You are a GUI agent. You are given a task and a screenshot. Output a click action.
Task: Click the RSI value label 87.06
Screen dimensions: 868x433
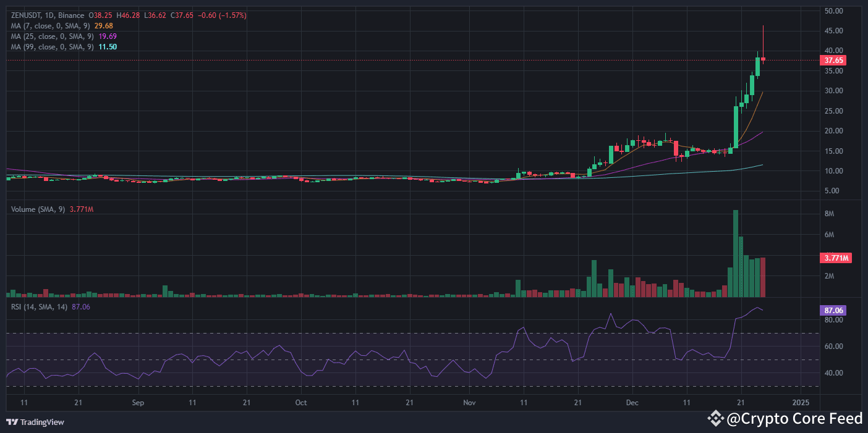[x=832, y=311]
